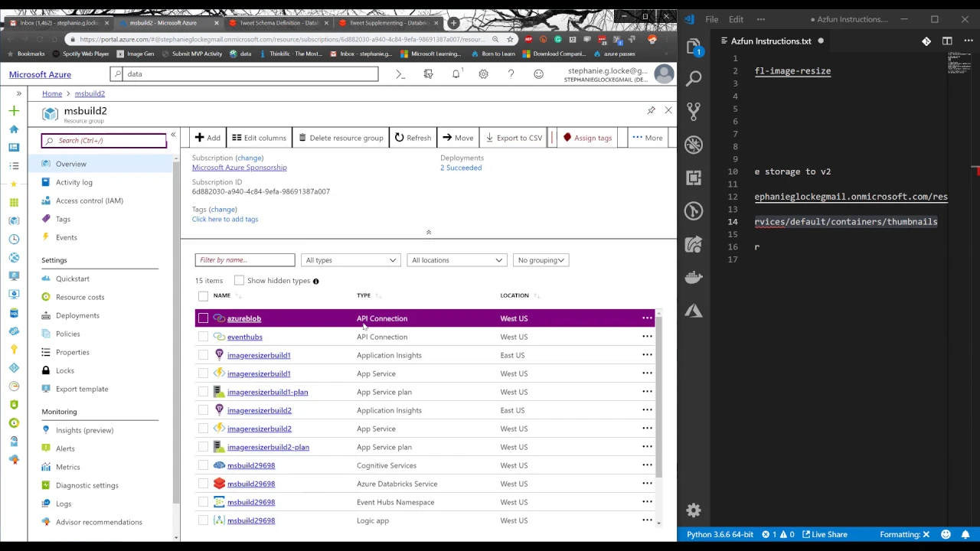
Task: Open VS Code Explorer icon
Action: (694, 47)
